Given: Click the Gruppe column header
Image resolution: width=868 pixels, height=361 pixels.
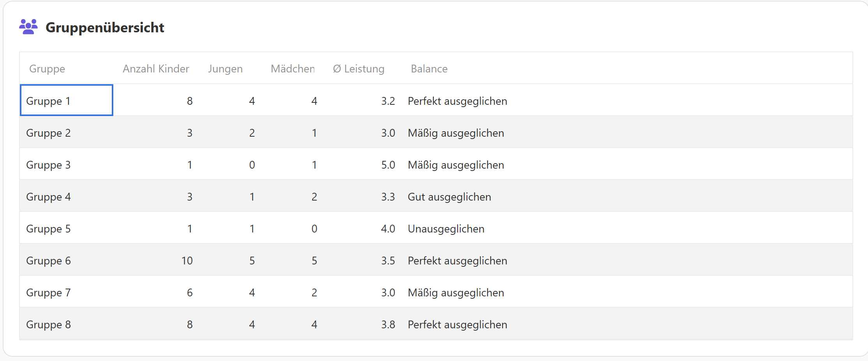Looking at the screenshot, I should point(47,69).
